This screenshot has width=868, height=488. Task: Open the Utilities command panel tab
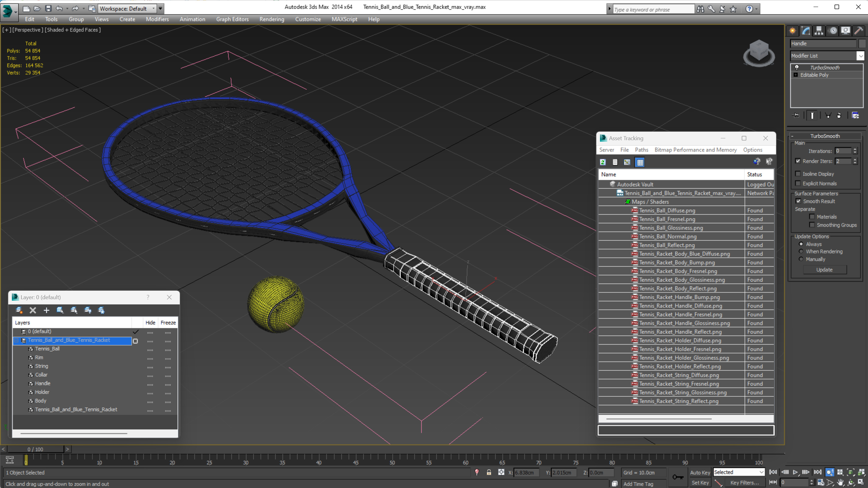859,31
